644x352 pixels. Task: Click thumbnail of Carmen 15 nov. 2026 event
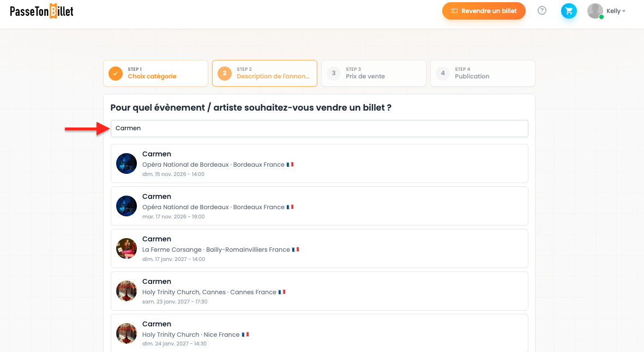(127, 163)
